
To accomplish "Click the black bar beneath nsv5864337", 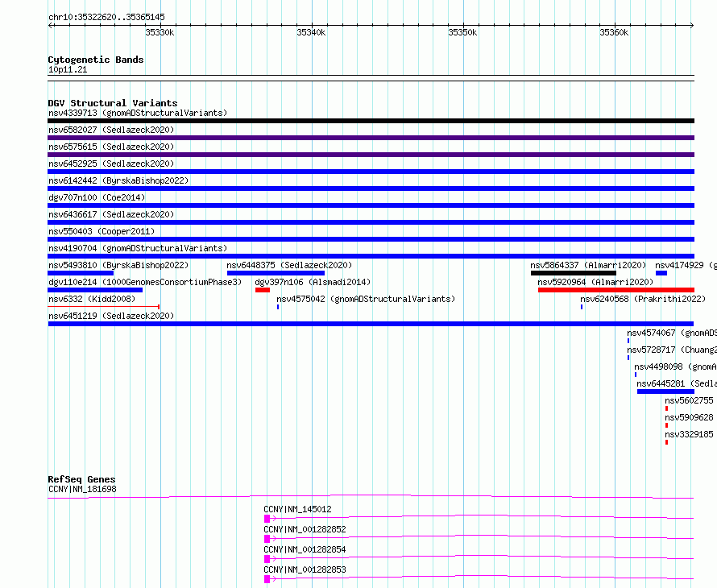I will [x=574, y=273].
